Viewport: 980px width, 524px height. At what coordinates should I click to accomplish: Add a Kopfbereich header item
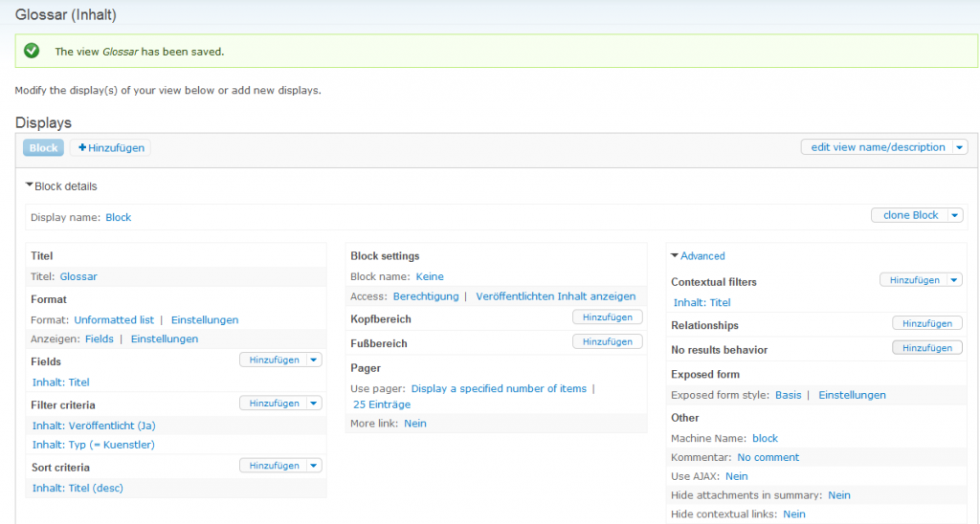tap(607, 317)
